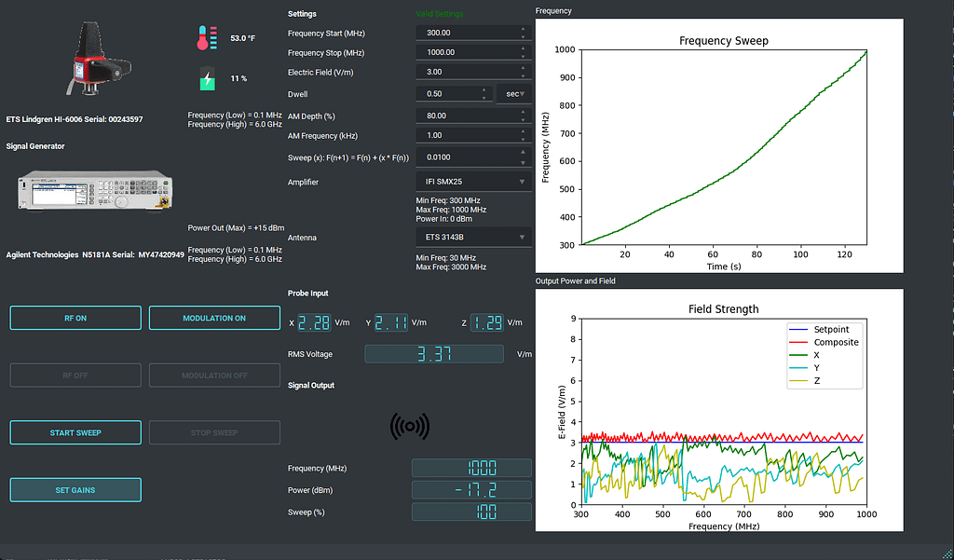The width and height of the screenshot is (954, 560).
Task: Increase Sweep step value with up arrow
Action: point(522,153)
